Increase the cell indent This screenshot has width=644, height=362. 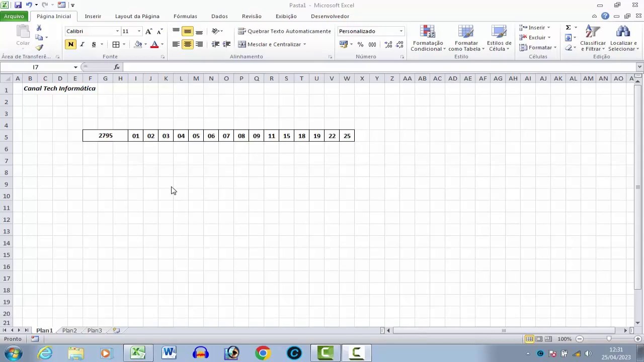coord(226,44)
